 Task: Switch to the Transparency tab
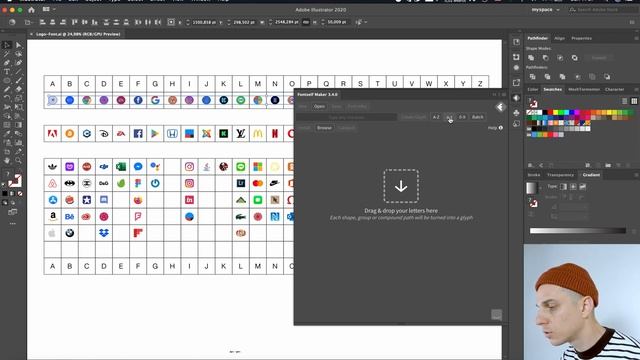(x=560, y=175)
